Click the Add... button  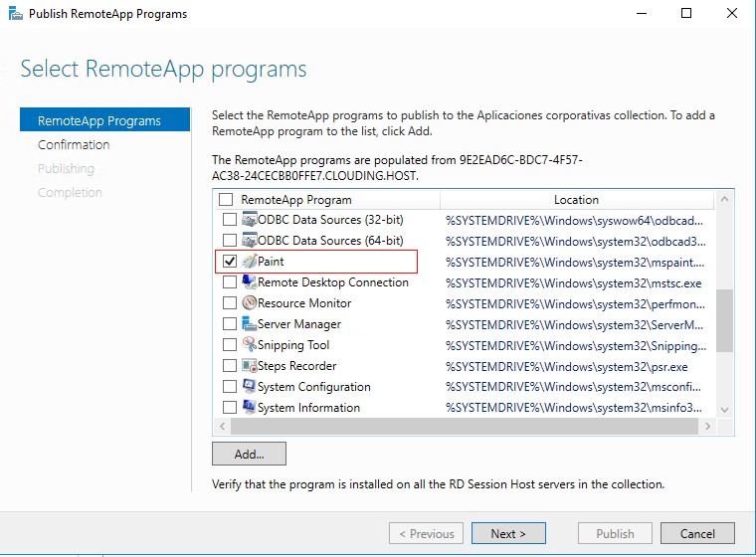[249, 454]
